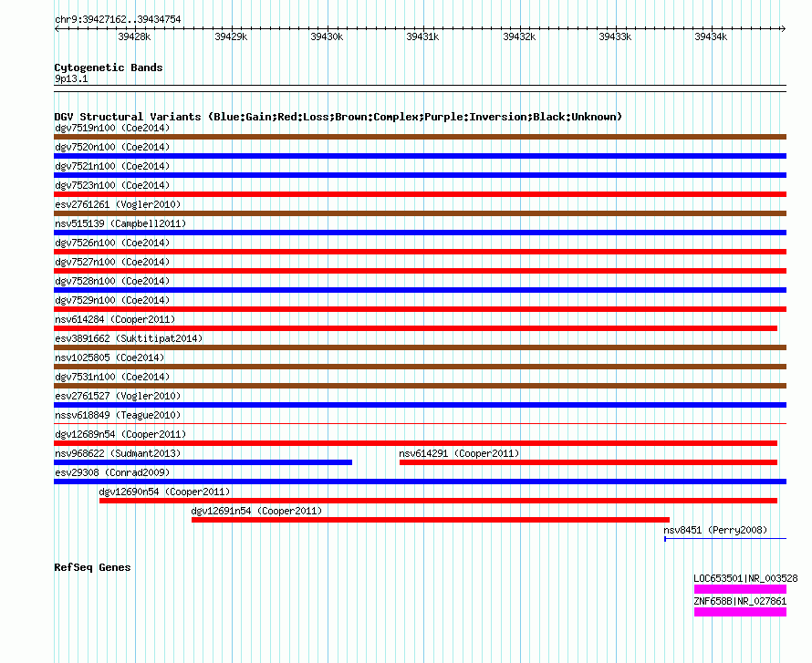Click the 39430k ruler tick label

(327, 36)
